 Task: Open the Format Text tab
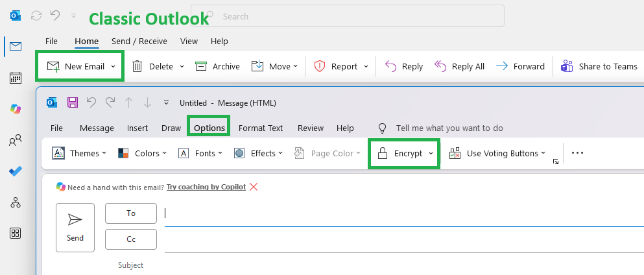(261, 128)
